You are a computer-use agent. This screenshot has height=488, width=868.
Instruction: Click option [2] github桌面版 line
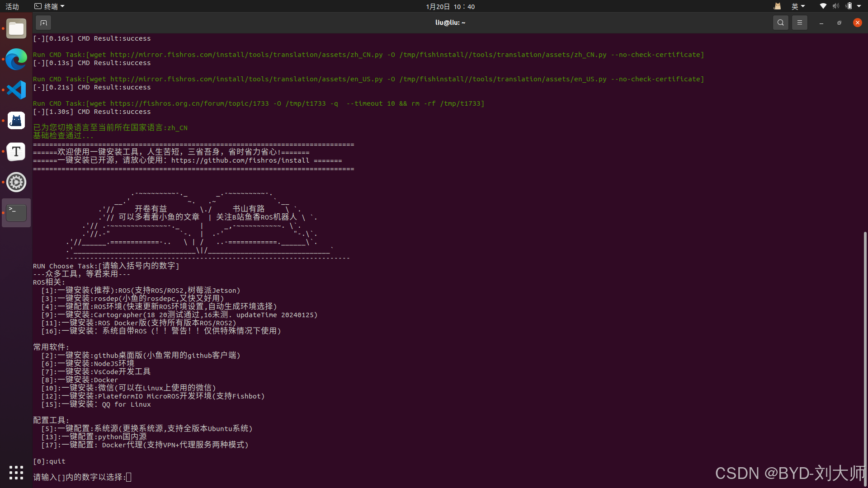point(141,356)
